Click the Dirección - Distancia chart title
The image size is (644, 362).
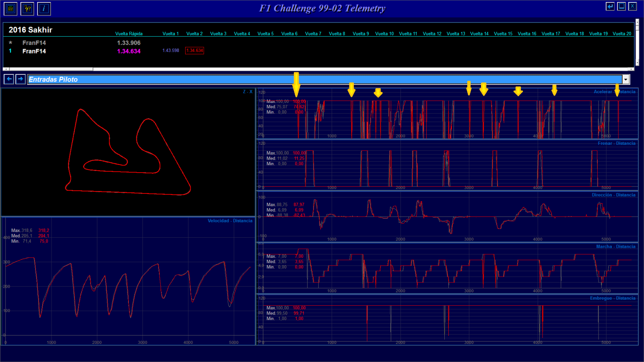click(613, 195)
